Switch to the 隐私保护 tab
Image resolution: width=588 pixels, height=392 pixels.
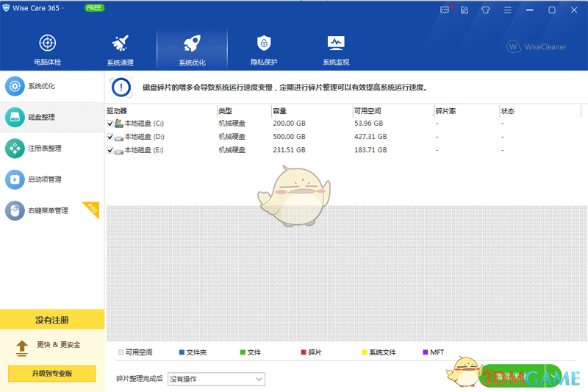264,49
